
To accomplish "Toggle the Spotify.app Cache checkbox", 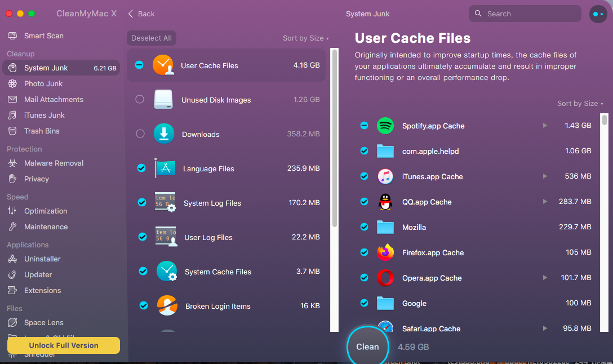I will 364,126.
